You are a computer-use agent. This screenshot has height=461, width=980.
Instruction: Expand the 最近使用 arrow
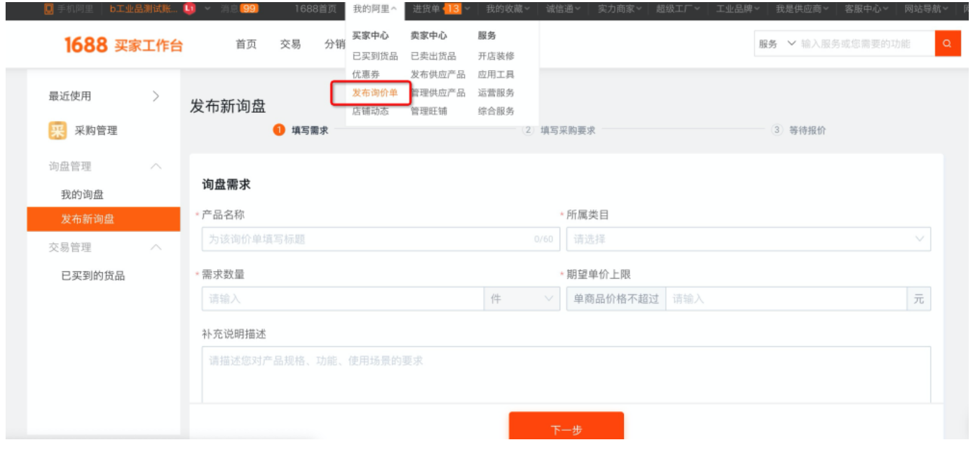coord(156,96)
